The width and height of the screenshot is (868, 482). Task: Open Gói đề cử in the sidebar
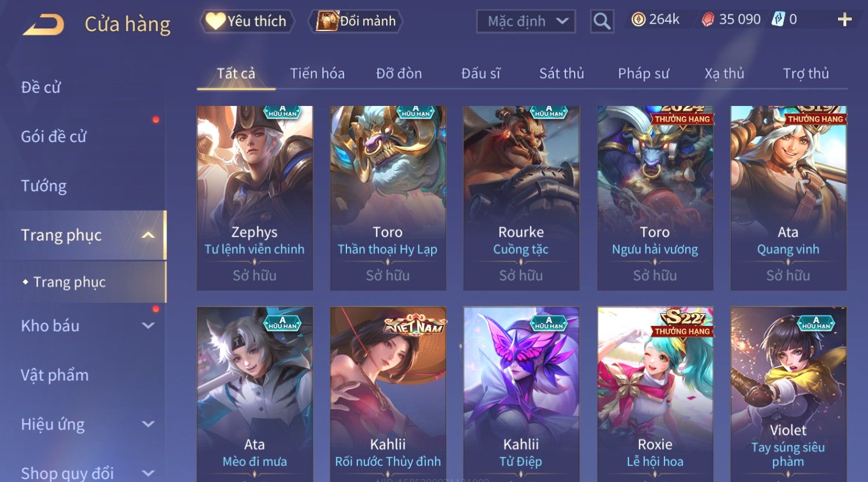point(54,136)
